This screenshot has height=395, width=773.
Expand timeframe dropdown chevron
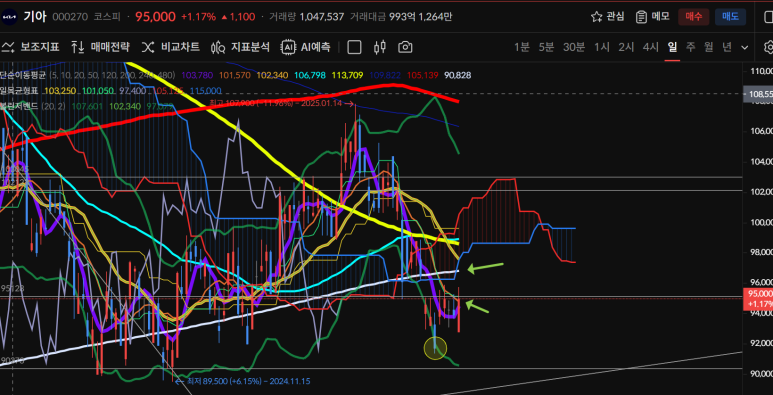point(744,48)
